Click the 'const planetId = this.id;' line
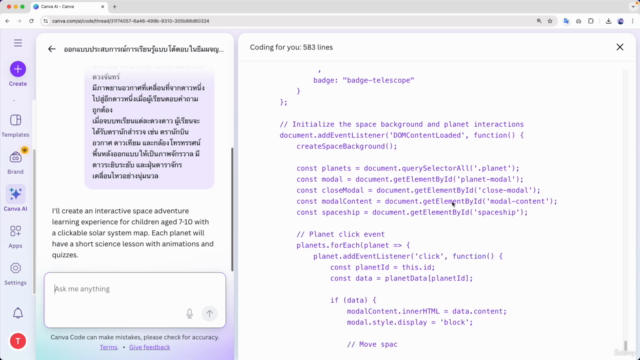Image resolution: width=640 pixels, height=360 pixels. coord(382,267)
